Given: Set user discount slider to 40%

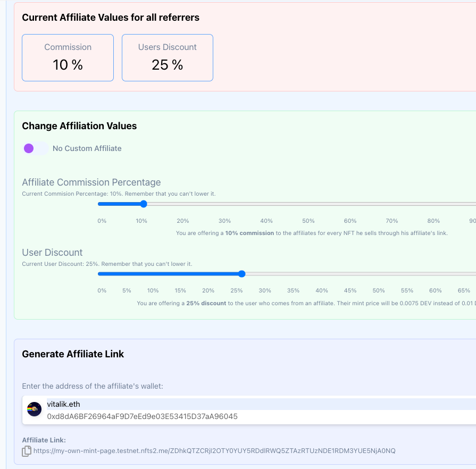Looking at the screenshot, I should tap(322, 274).
